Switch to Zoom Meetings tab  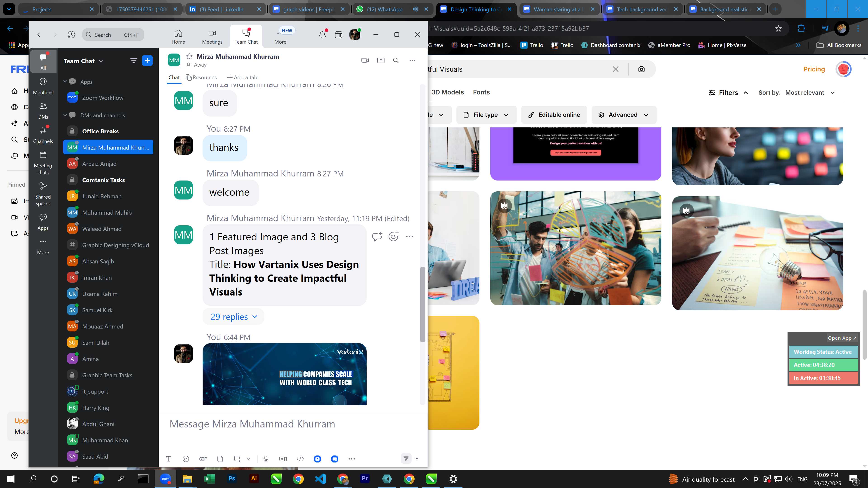click(212, 36)
